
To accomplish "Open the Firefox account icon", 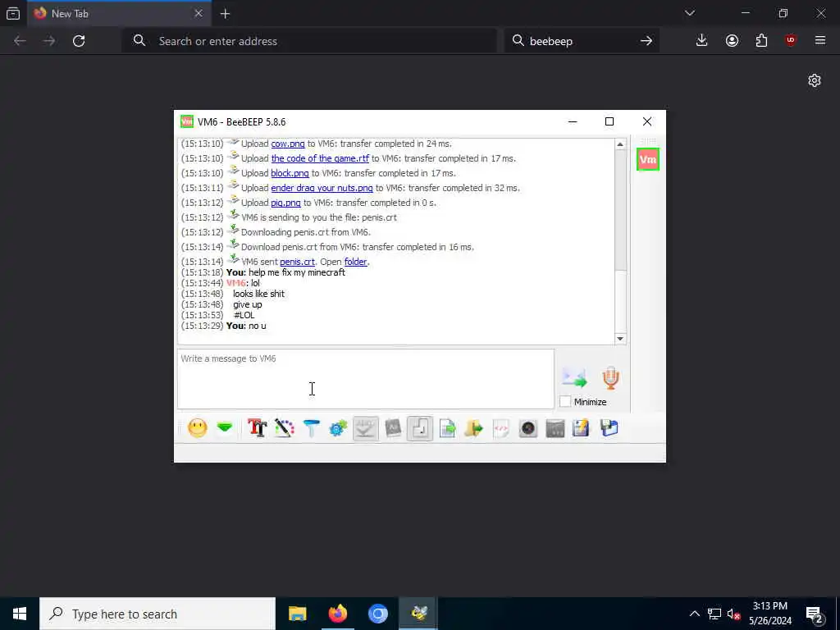I will [732, 41].
